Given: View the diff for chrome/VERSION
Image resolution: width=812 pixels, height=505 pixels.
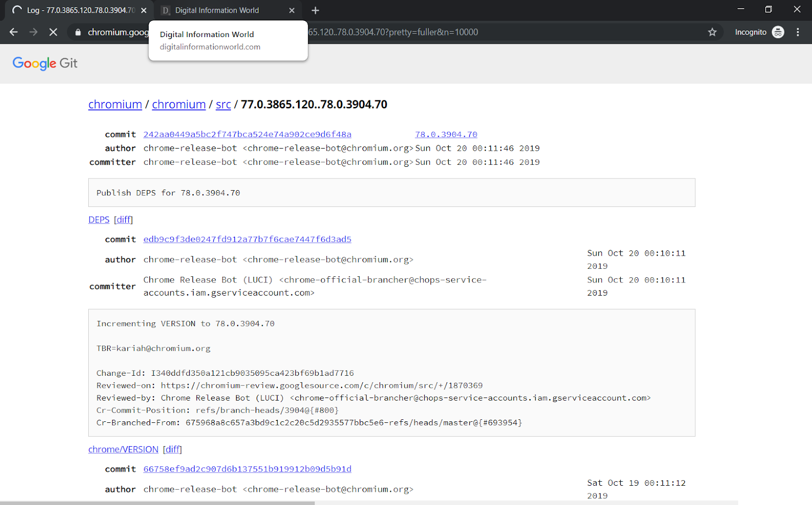Looking at the screenshot, I should click(x=173, y=449).
